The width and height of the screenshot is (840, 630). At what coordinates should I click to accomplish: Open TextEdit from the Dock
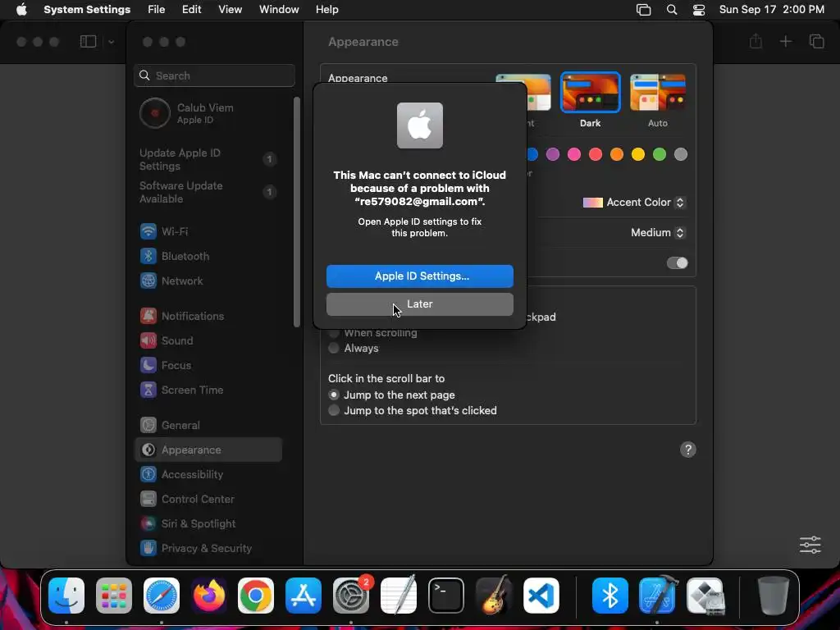coord(399,595)
